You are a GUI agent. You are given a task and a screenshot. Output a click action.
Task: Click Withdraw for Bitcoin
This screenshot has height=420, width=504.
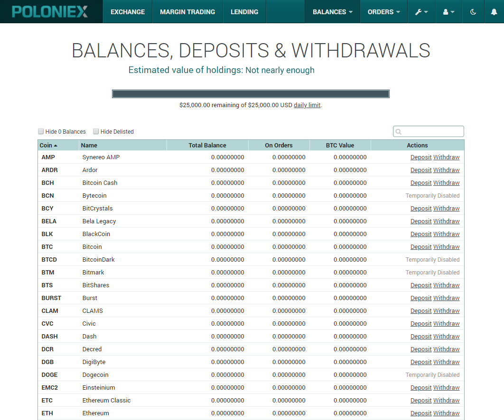point(447,247)
